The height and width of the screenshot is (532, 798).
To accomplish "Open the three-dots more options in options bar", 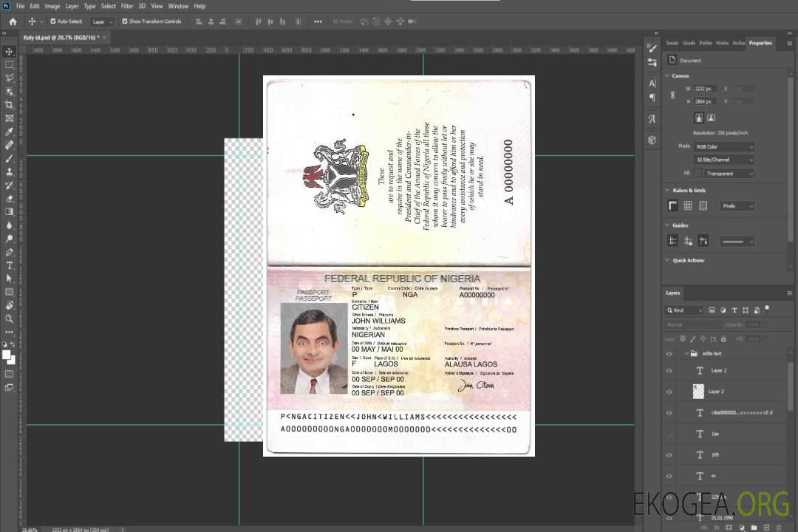I will click(x=318, y=21).
